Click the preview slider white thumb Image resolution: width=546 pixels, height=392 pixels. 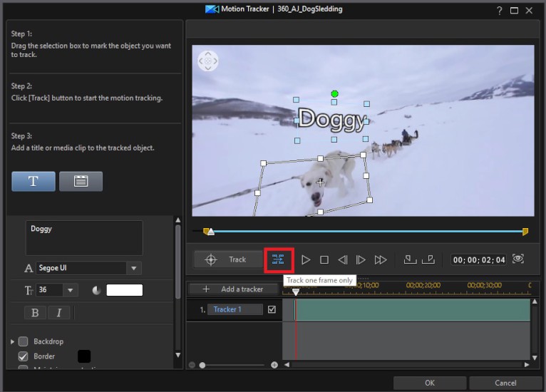tap(211, 232)
